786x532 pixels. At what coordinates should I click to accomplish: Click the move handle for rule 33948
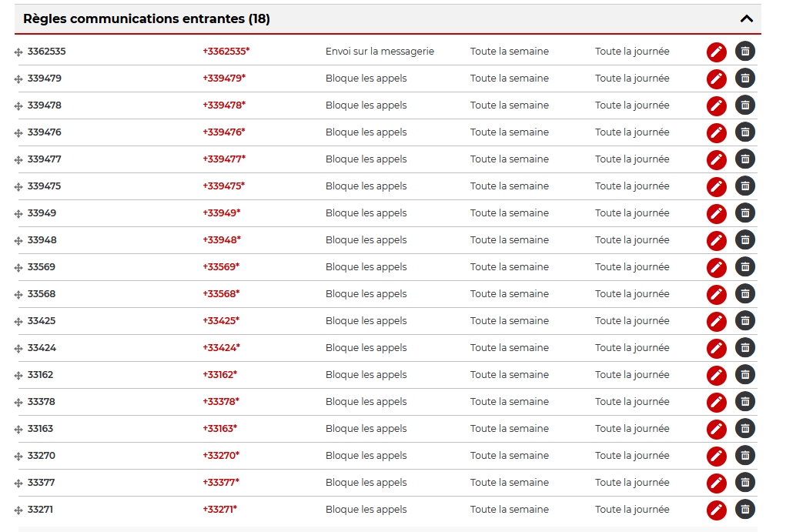pos(18,241)
